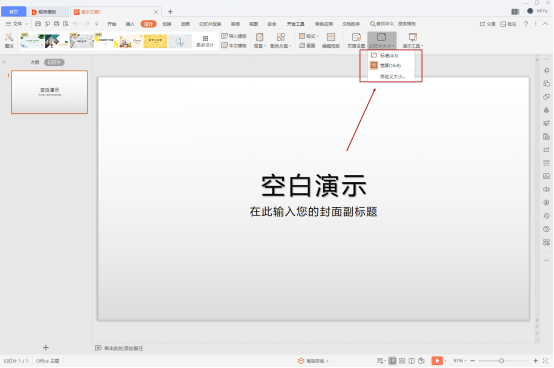Open the Layout dropdown
This screenshot has width=554, height=368.
[309, 36]
